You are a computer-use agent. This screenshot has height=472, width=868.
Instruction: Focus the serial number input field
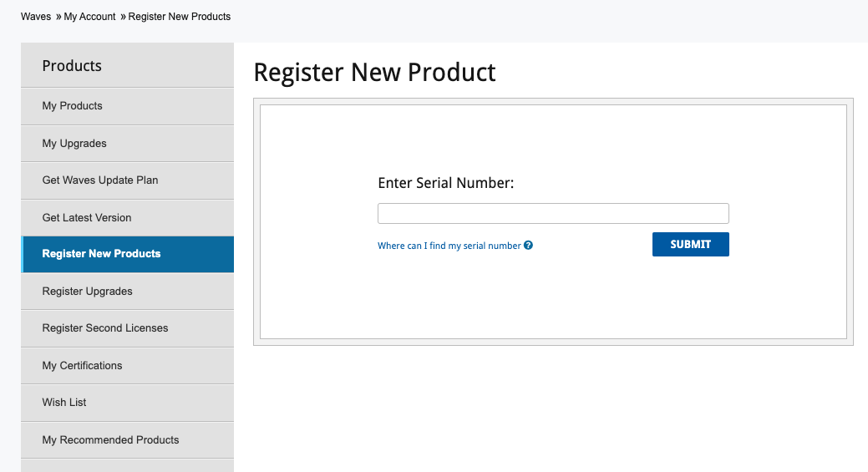[x=553, y=213]
